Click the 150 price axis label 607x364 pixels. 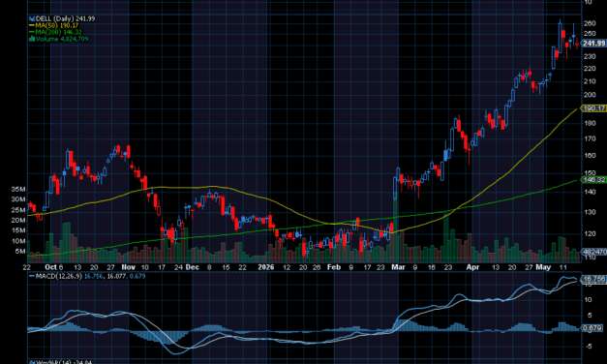pos(590,172)
